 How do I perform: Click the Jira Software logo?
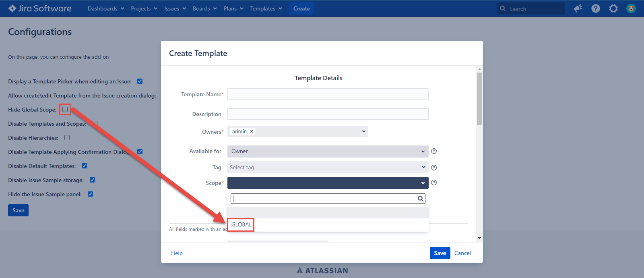[x=40, y=8]
